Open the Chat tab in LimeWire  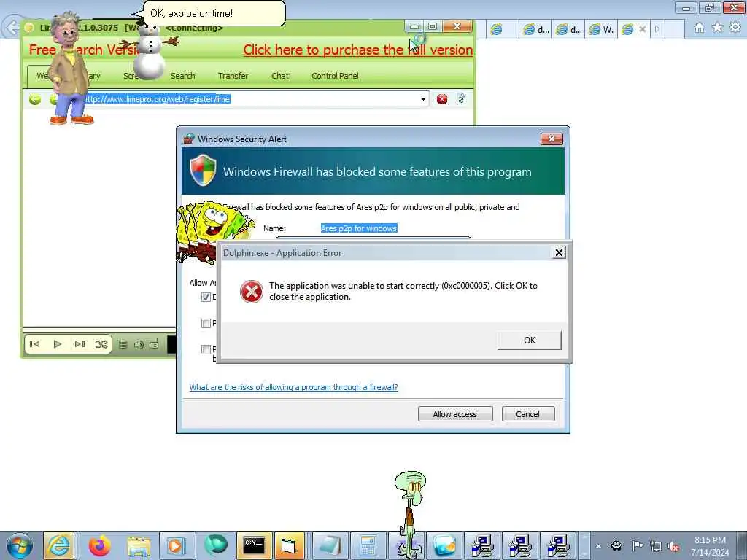tap(280, 76)
